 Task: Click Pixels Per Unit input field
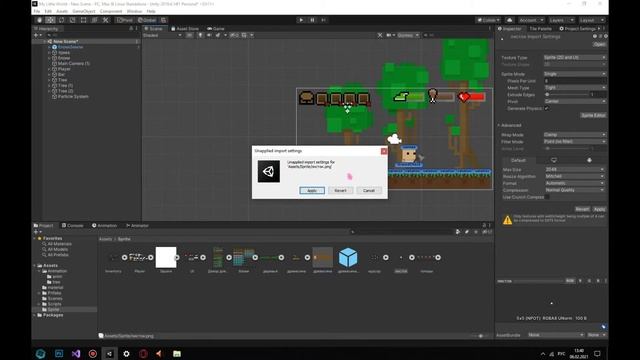[575, 81]
